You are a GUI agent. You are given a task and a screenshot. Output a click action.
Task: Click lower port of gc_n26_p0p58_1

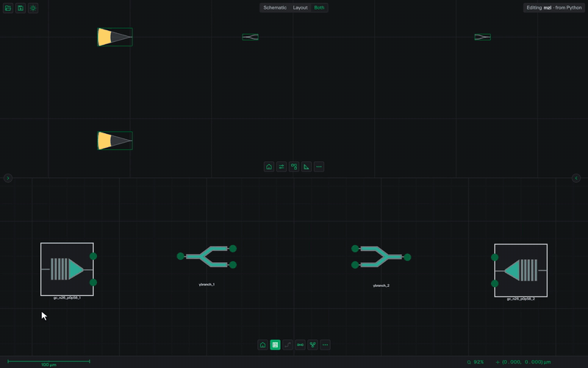point(93,283)
